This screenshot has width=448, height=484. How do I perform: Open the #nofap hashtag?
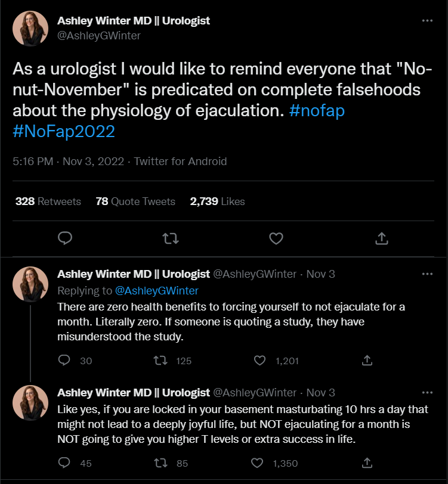point(319,111)
